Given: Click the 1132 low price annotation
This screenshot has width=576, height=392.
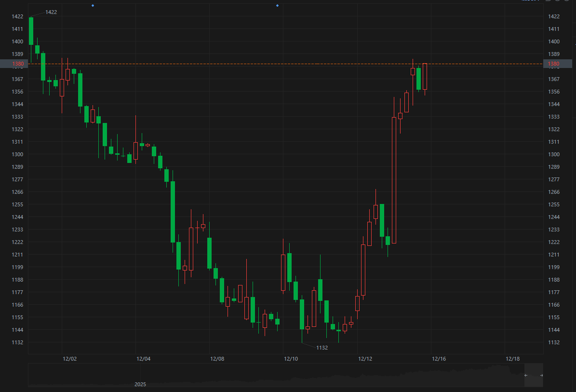Looking at the screenshot, I should (321, 348).
